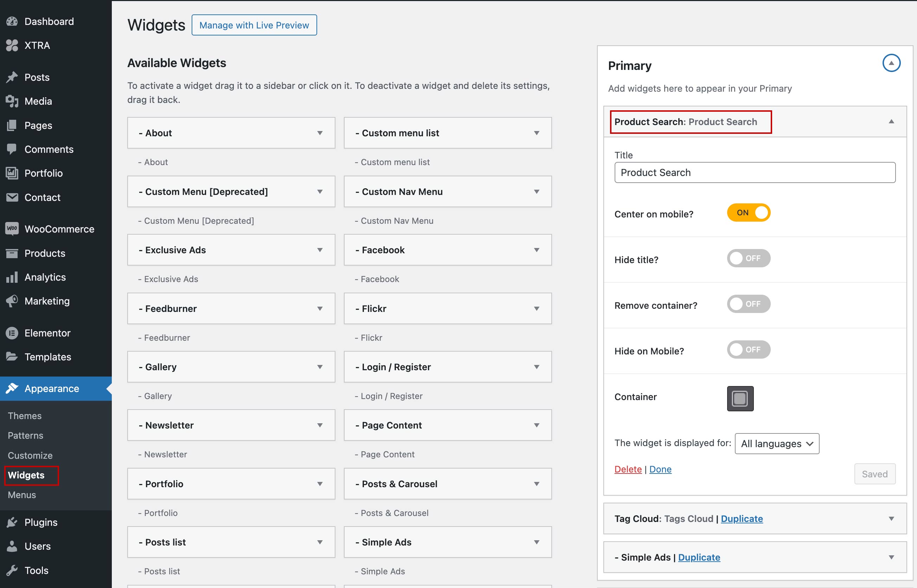This screenshot has width=917, height=588.
Task: Expand the Facebook available widget
Action: 537,250
